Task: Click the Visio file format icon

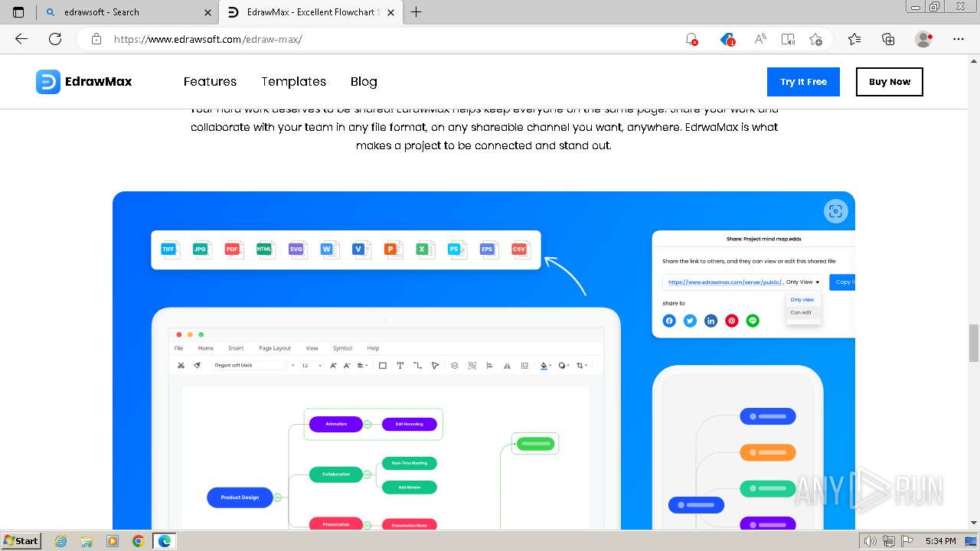Action: pyautogui.click(x=361, y=249)
